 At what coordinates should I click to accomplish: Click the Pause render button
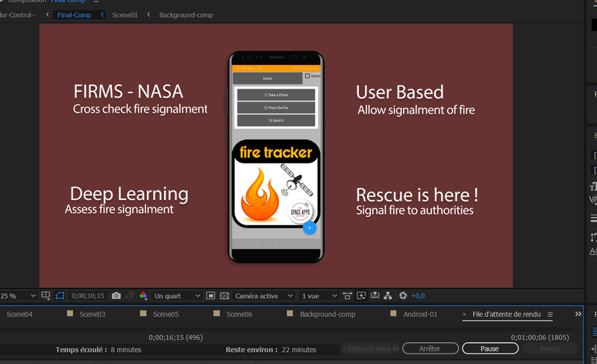point(490,348)
